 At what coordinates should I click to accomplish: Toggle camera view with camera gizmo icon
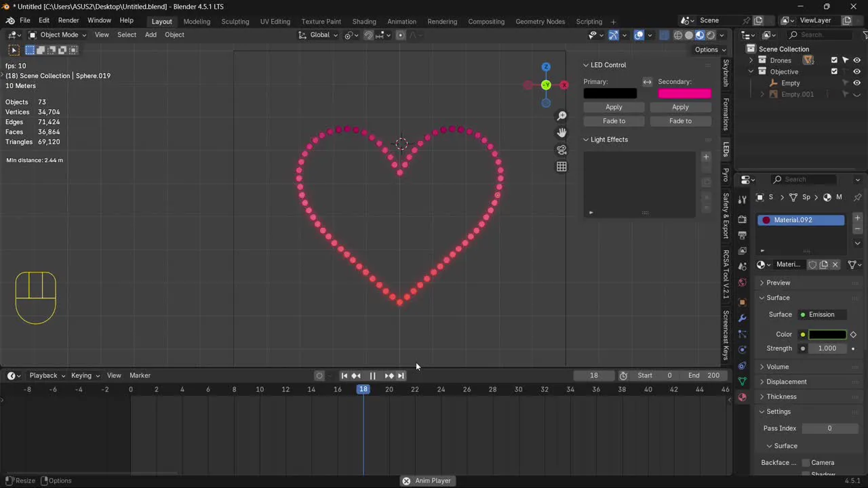(x=561, y=150)
